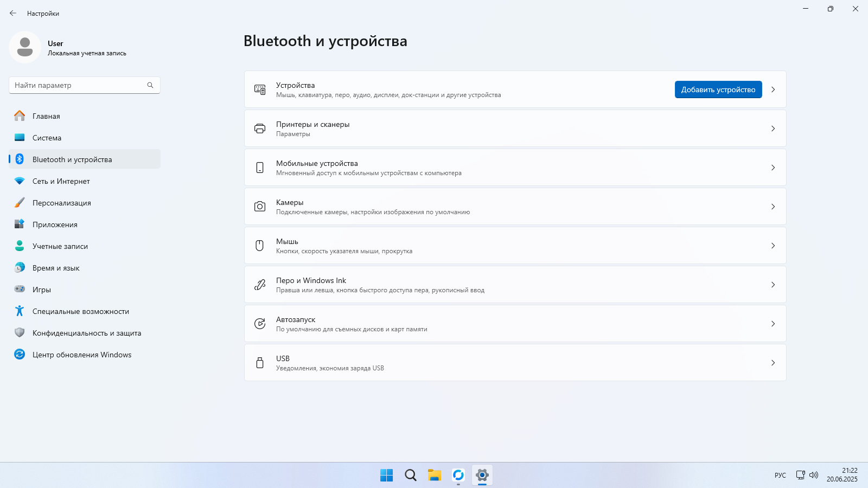Click the mobile phone icon
The width and height of the screenshot is (868, 488).
pyautogui.click(x=260, y=168)
